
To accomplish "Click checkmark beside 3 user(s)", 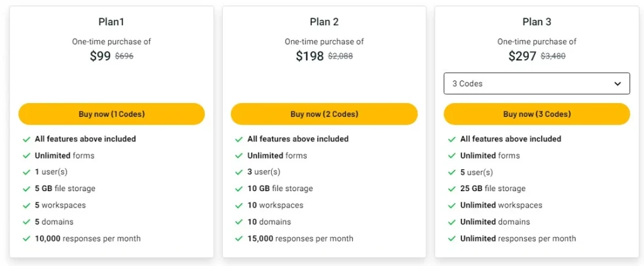I will (x=239, y=172).
